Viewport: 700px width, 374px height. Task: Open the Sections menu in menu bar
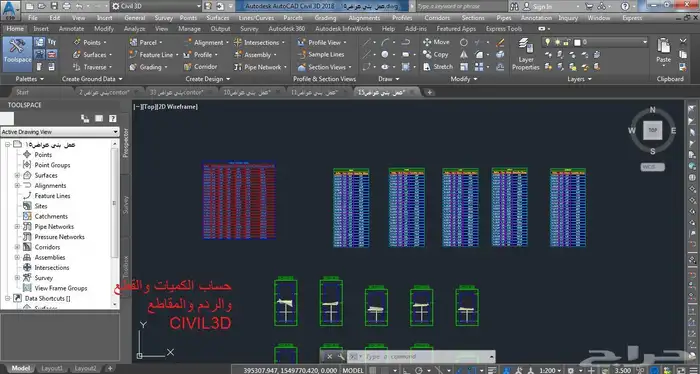pyautogui.click(x=473, y=18)
